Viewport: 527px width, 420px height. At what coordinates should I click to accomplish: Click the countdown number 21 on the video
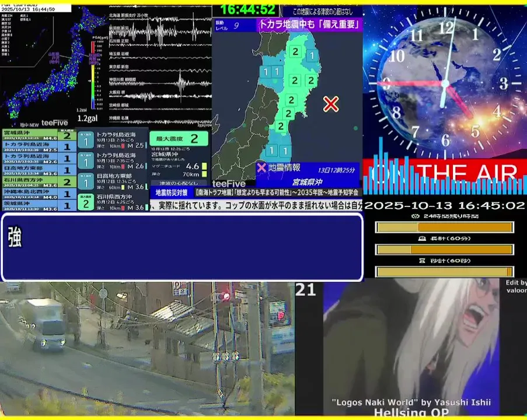[x=305, y=290]
